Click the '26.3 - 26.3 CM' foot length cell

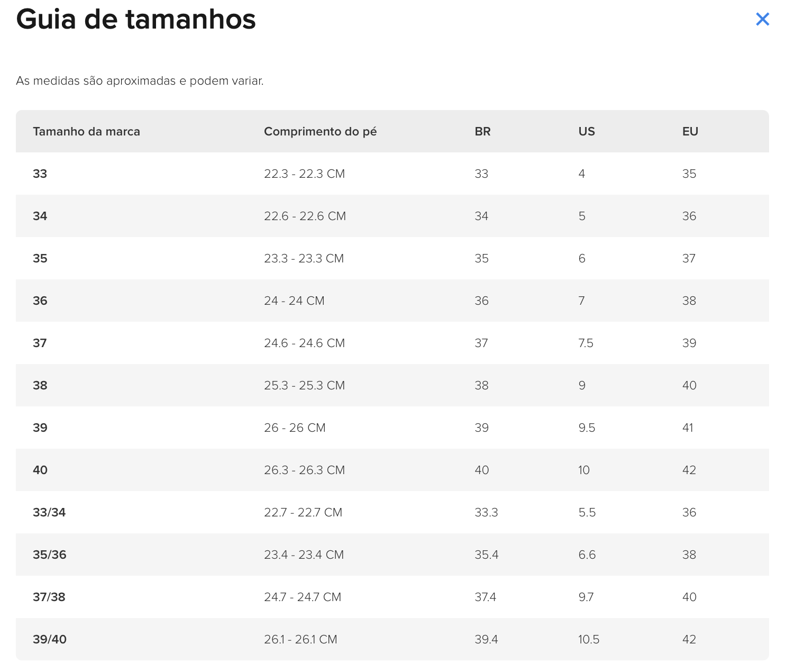(x=304, y=470)
